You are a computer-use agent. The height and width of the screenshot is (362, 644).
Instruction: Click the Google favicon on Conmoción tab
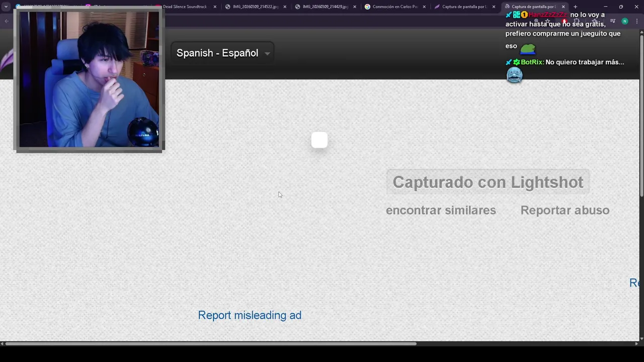coord(367,7)
